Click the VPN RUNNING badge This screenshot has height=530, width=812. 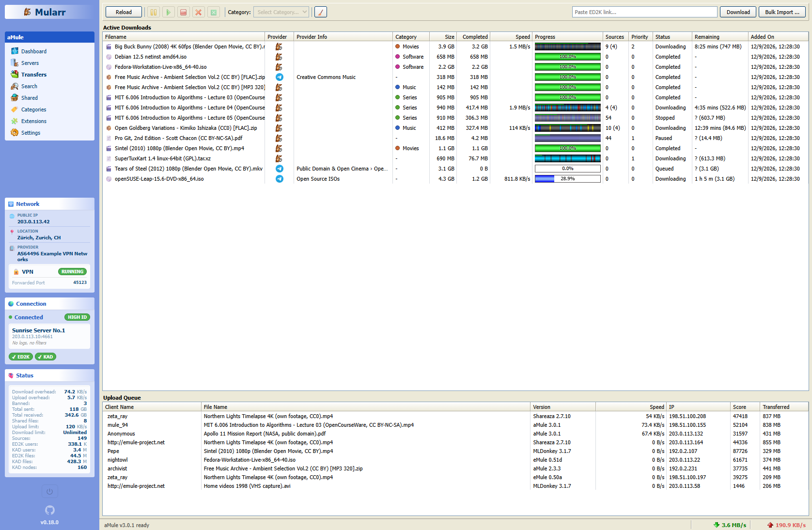click(x=72, y=272)
